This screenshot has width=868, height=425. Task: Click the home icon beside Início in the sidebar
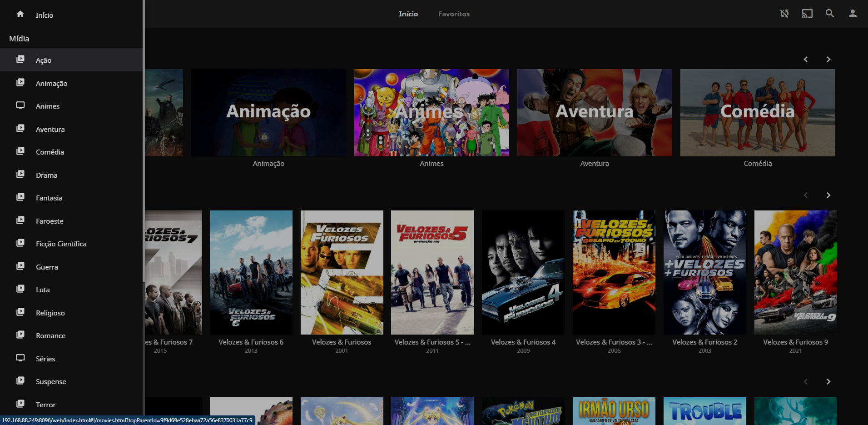click(x=20, y=14)
